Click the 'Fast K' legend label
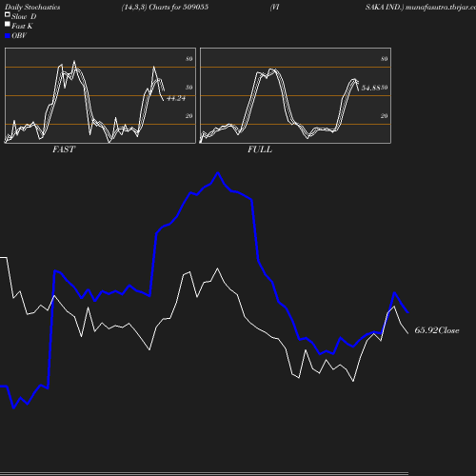 click(22, 26)
